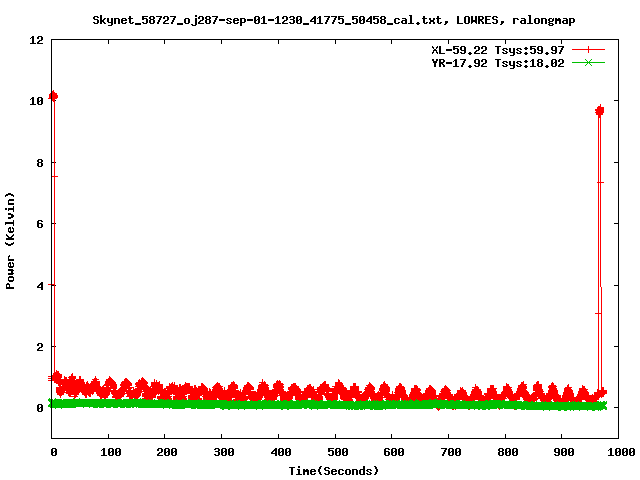The height and width of the screenshot is (480, 640).
Task: Click the x-axis tick label '100'
Action: [x=111, y=452]
